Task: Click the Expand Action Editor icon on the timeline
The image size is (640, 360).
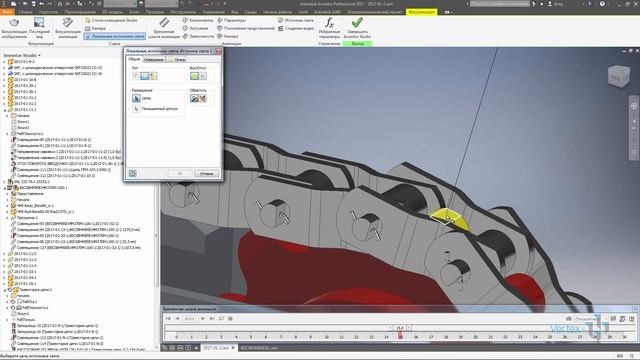Action: 631,319
